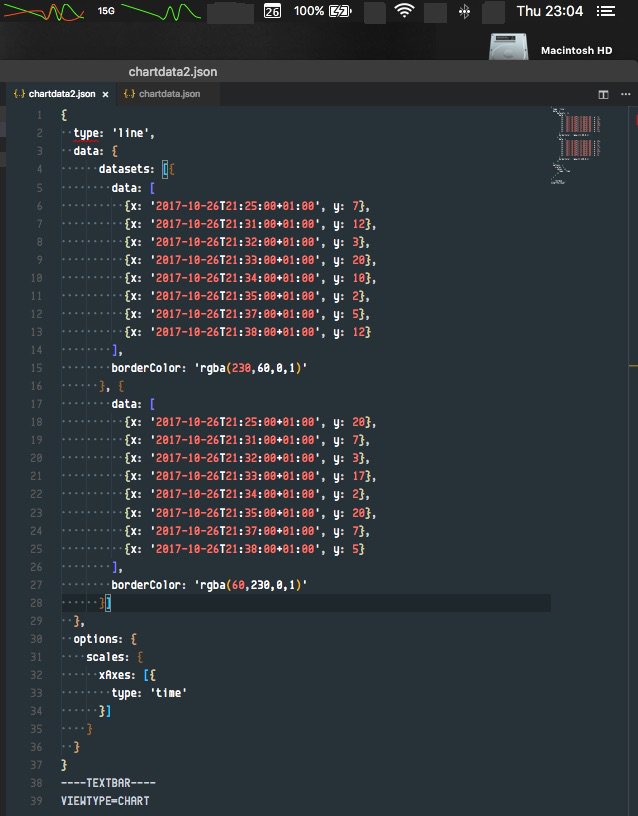Image resolution: width=638 pixels, height=816 pixels.
Task: Click 'options:' on line 30
Action: pos(98,639)
